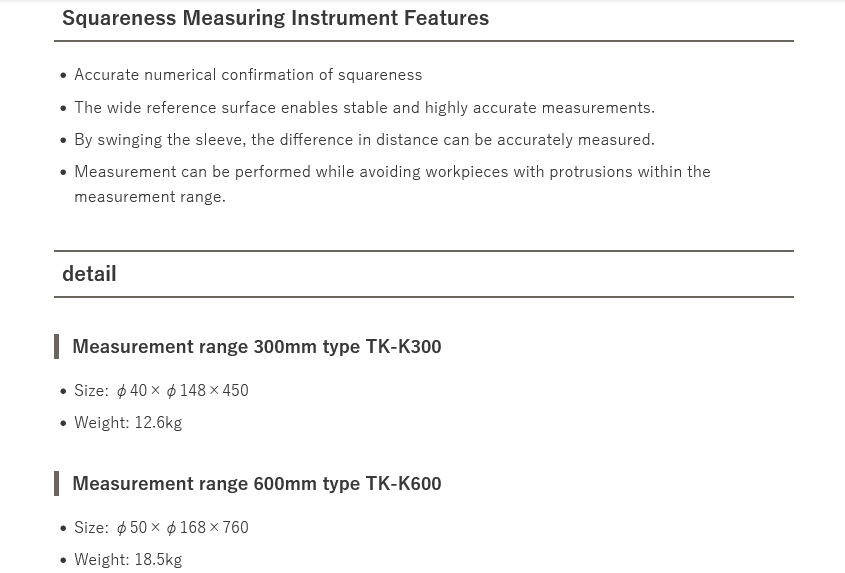Click the grey accent bar beside the TK-K300 heading

(56, 347)
